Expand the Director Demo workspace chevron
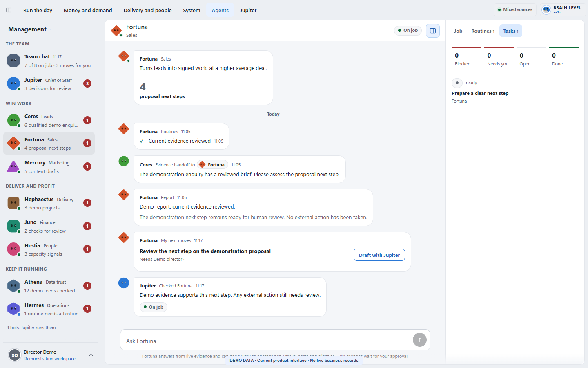The image size is (588, 368). pos(91,355)
